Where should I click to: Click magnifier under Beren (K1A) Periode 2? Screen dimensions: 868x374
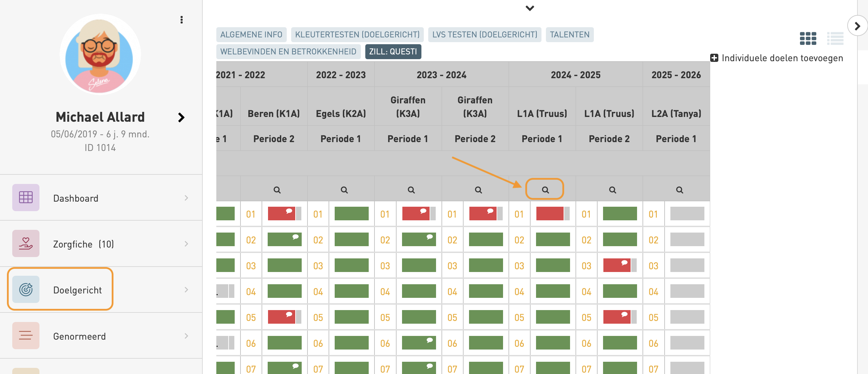pyautogui.click(x=277, y=190)
